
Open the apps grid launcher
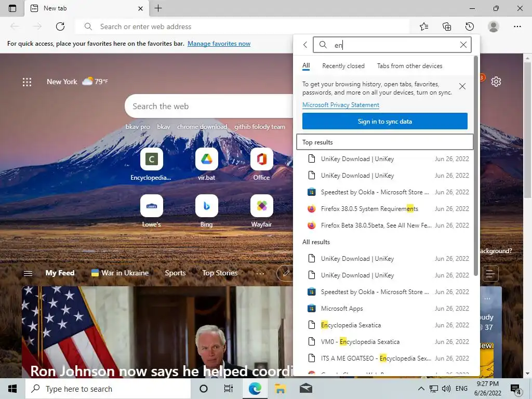[27, 82]
